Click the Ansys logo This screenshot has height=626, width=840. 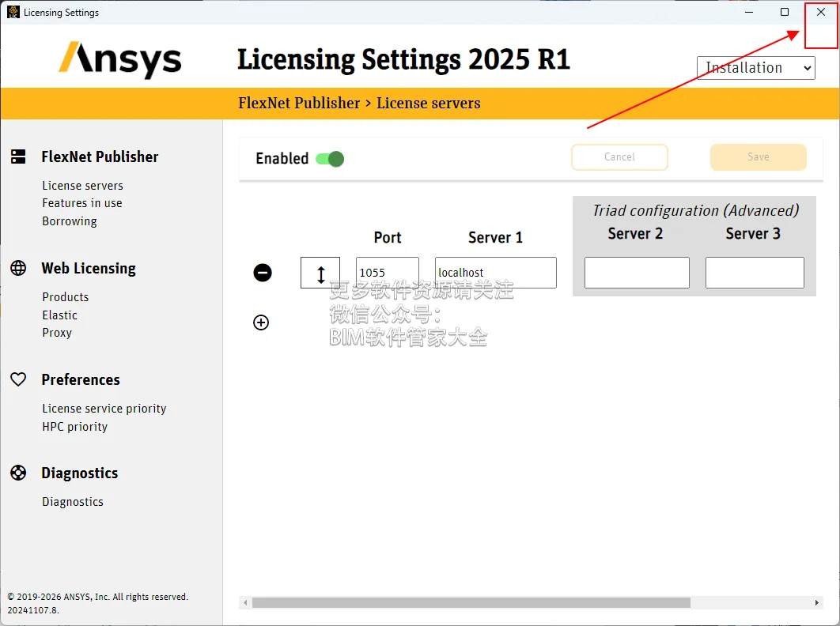pyautogui.click(x=120, y=59)
